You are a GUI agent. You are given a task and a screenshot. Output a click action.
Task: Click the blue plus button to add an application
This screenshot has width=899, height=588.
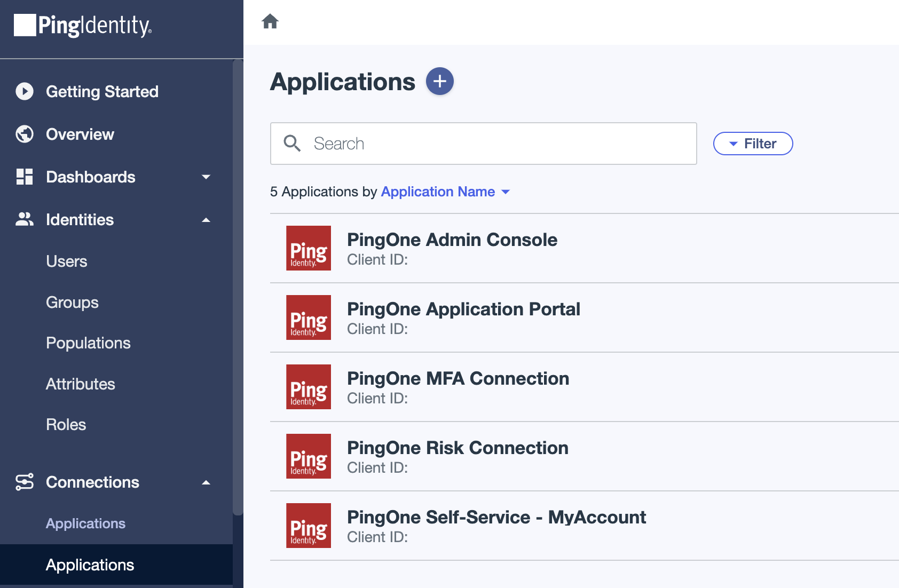click(x=439, y=81)
